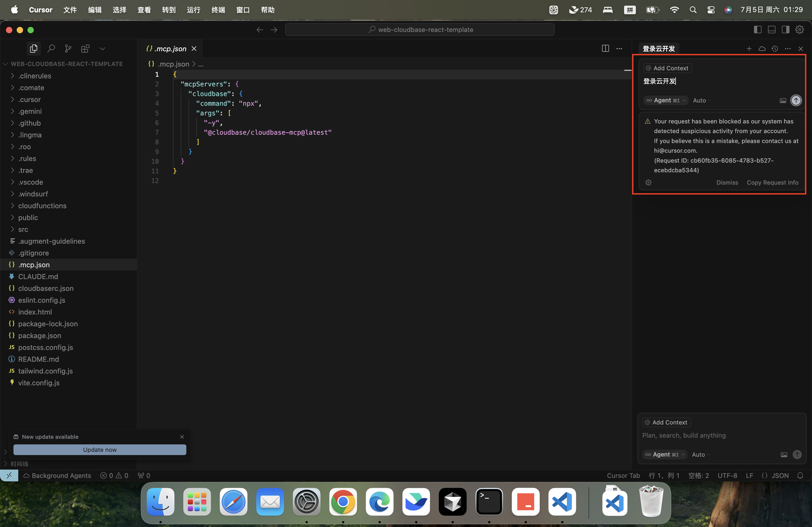The height and width of the screenshot is (527, 812).
Task: Open Agent mode dropdown in bottom chat input
Action: pyautogui.click(x=664, y=454)
